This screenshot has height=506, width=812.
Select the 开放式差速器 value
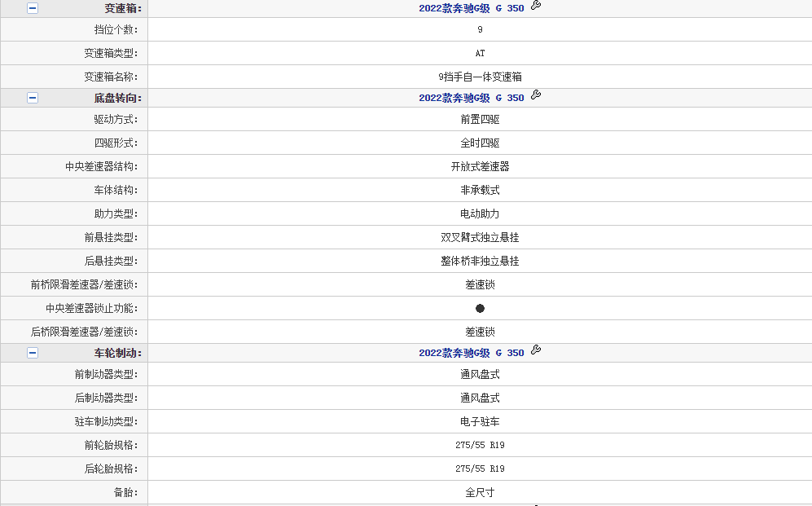(x=480, y=166)
